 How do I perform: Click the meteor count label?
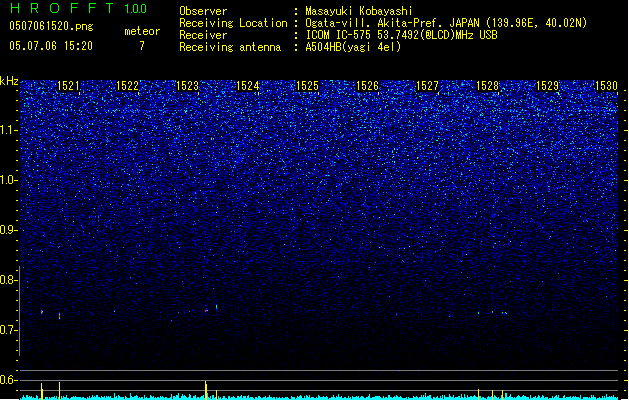pyautogui.click(x=142, y=31)
